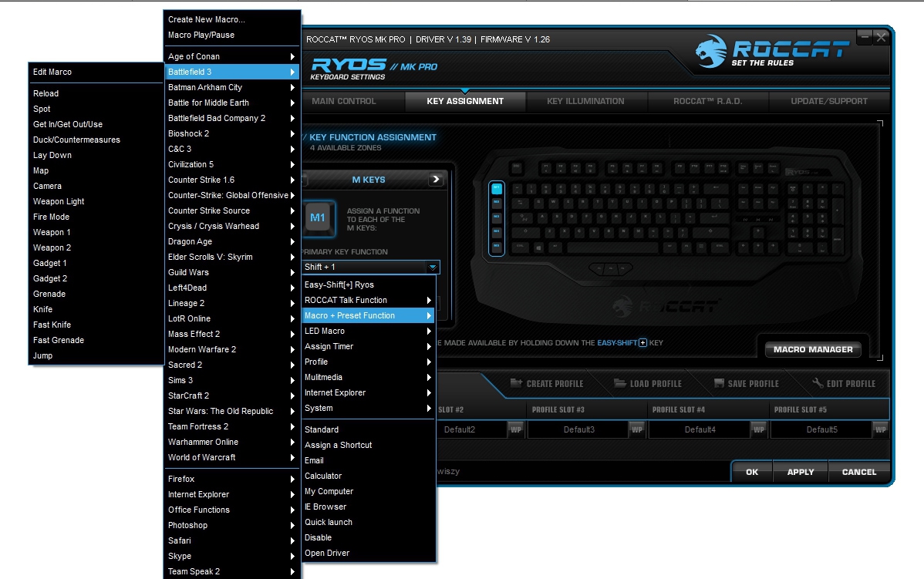Open the Macro Manager
Image resolution: width=924 pixels, height=579 pixels.
[813, 349]
